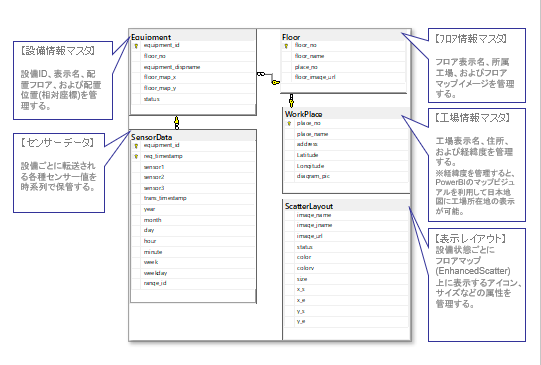Click the color column in ScatterLayout

click(x=304, y=257)
